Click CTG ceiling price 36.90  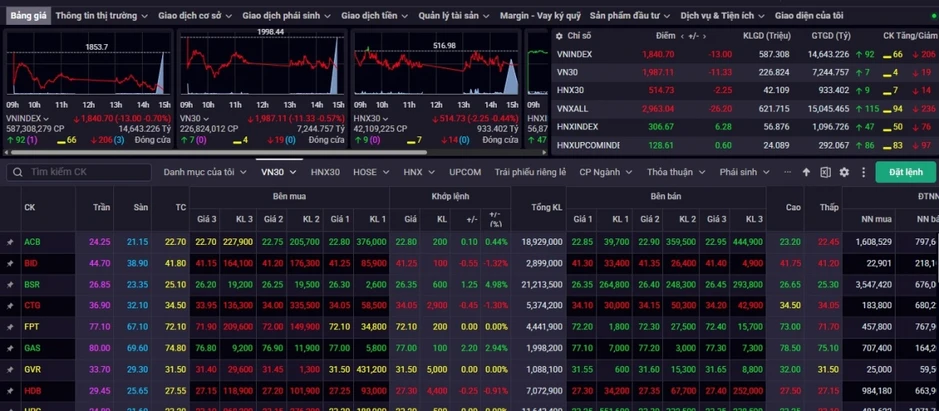[x=99, y=306]
